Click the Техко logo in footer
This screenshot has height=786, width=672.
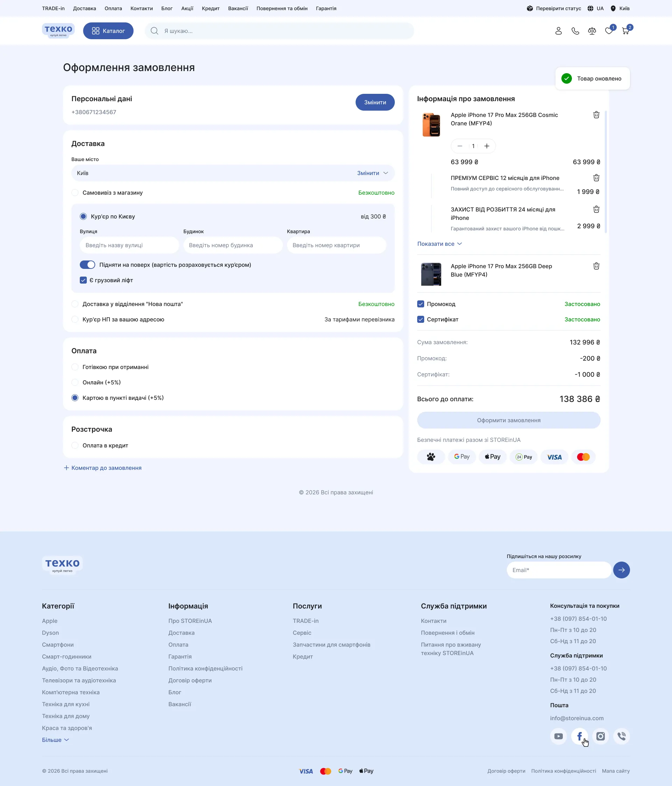(62, 565)
